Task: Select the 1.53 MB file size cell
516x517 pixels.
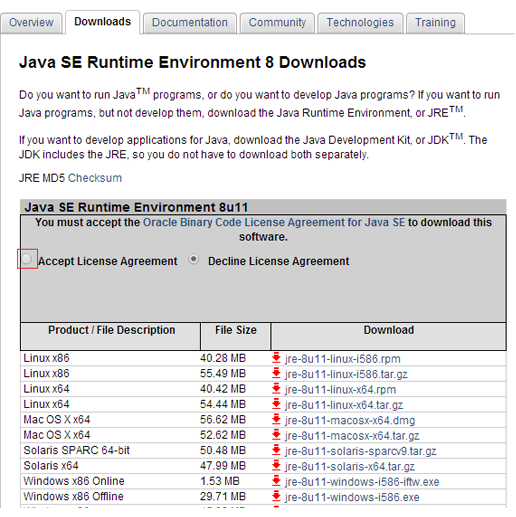Action: (220, 481)
